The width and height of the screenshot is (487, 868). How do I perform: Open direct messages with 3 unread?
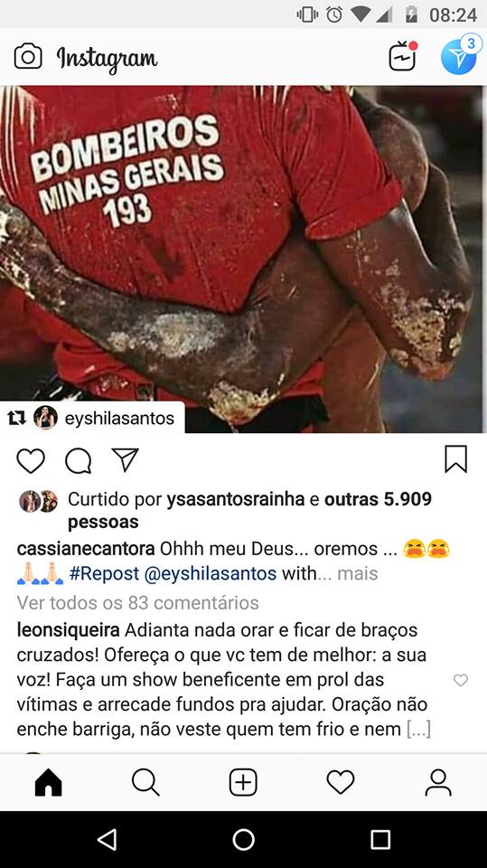click(459, 55)
